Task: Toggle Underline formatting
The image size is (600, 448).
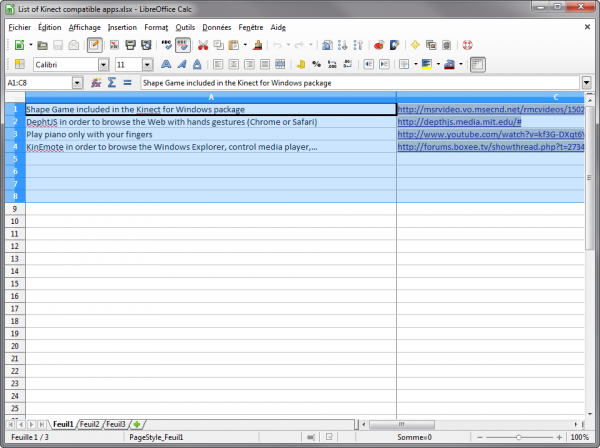Action: (197, 64)
